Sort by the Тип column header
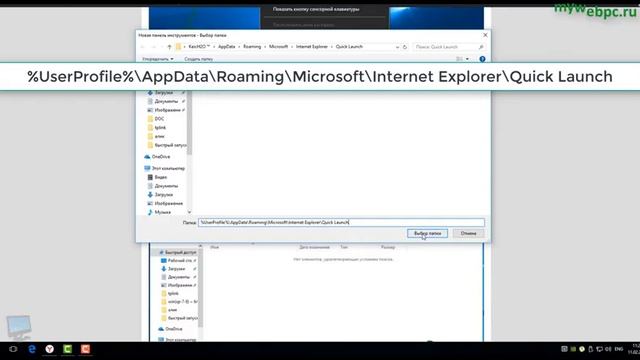Viewport: 640px width, 360px height. click(x=344, y=247)
